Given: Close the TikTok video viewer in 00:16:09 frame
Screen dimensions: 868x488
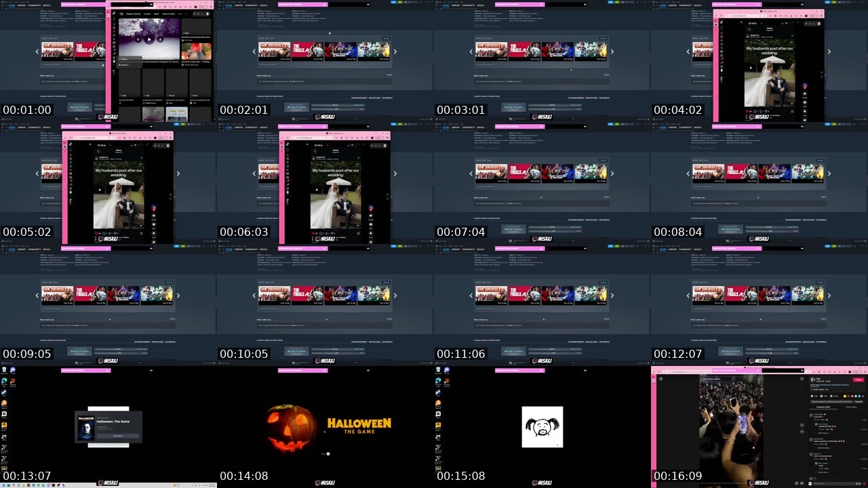Looking at the screenshot, I should click(660, 379).
